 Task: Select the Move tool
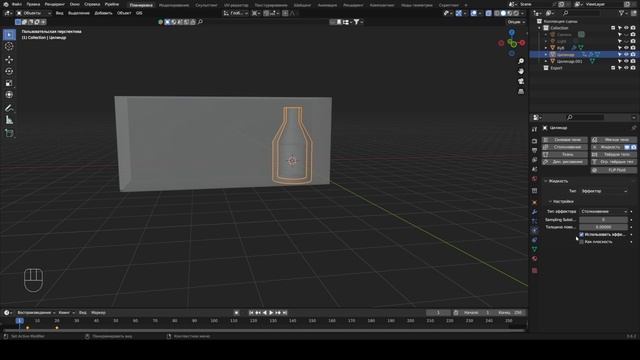9,60
